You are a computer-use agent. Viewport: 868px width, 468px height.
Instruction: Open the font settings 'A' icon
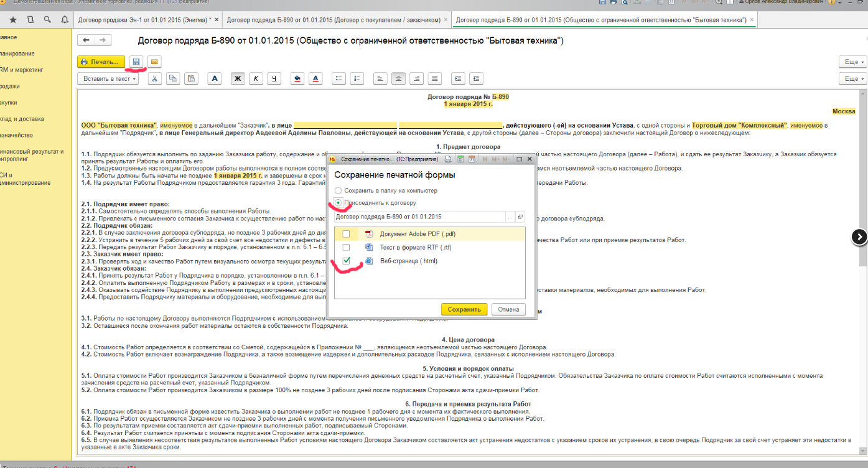tap(215, 78)
